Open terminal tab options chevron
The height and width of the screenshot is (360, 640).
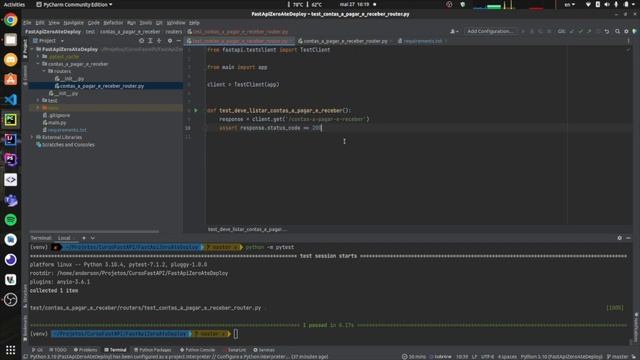click(93, 238)
